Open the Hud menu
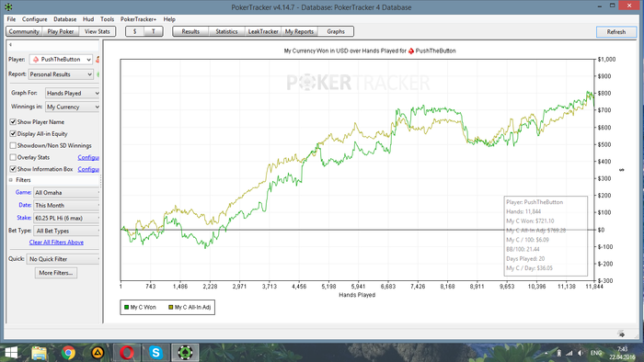Screen dimensions: 644x362 click(x=88, y=19)
